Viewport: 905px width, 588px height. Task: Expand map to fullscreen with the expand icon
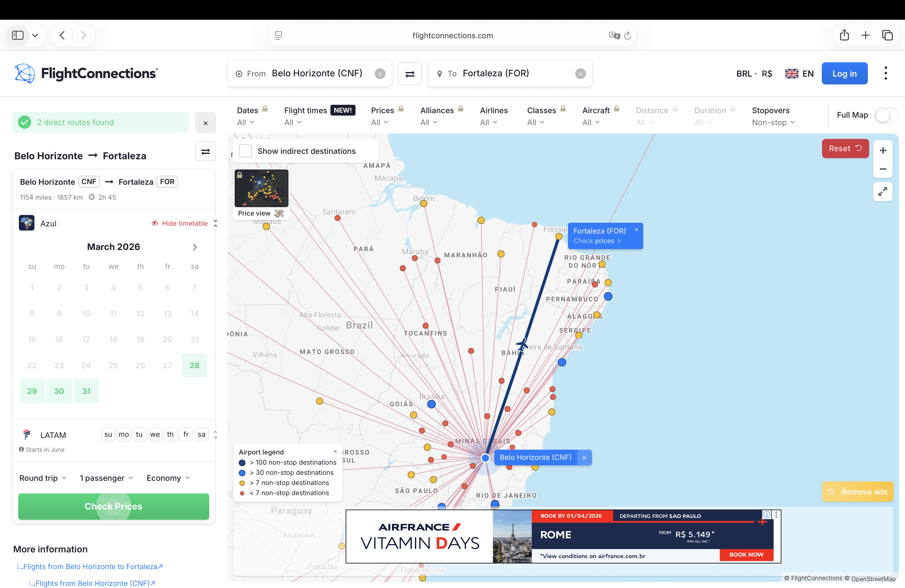click(883, 192)
